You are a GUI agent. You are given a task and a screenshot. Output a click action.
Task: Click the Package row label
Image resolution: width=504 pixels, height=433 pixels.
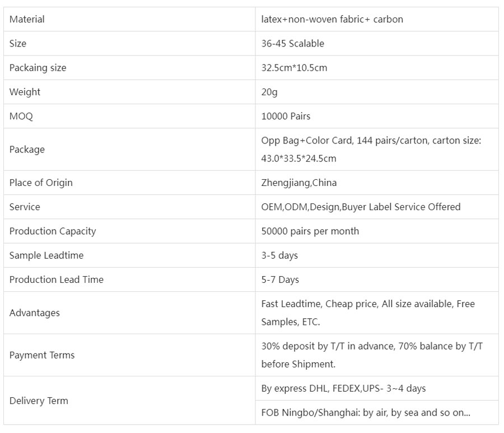click(x=27, y=150)
